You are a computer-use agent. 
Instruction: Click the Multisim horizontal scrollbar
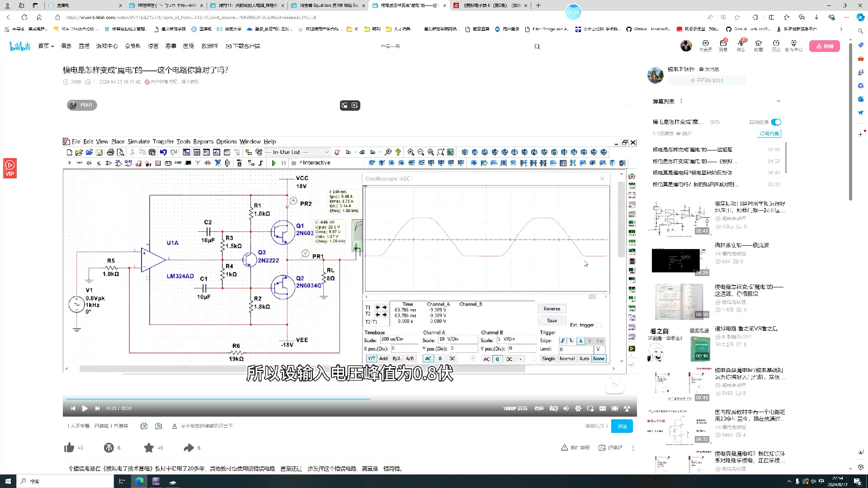pyautogui.click(x=302, y=369)
